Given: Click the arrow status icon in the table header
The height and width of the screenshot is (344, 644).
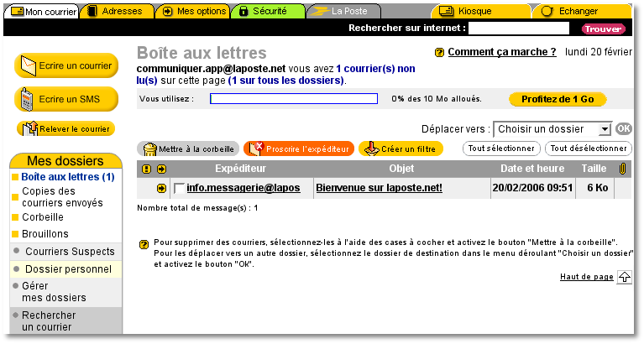Looking at the screenshot, I should pos(161,169).
